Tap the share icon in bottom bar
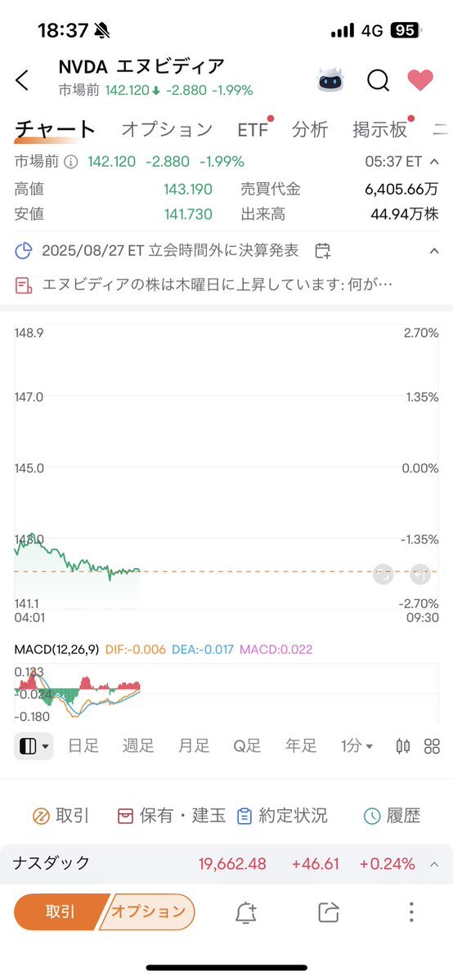Screen dimensions: 453x980 [x=329, y=912]
